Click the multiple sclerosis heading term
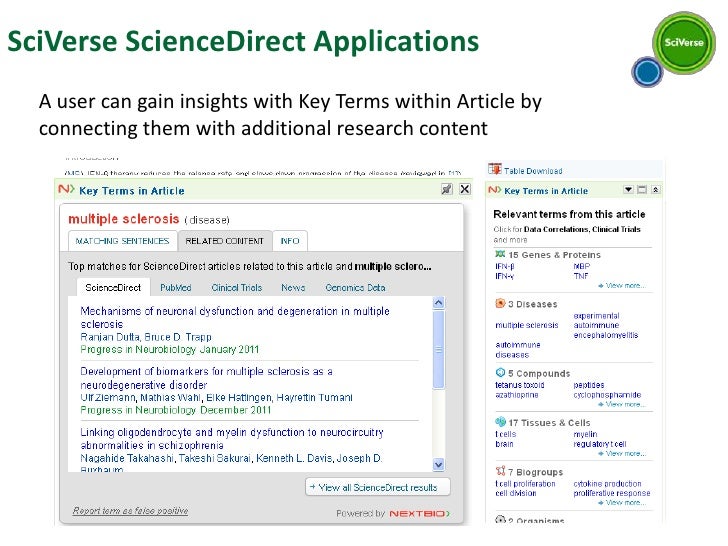This screenshot has width=728, height=546. (124, 219)
